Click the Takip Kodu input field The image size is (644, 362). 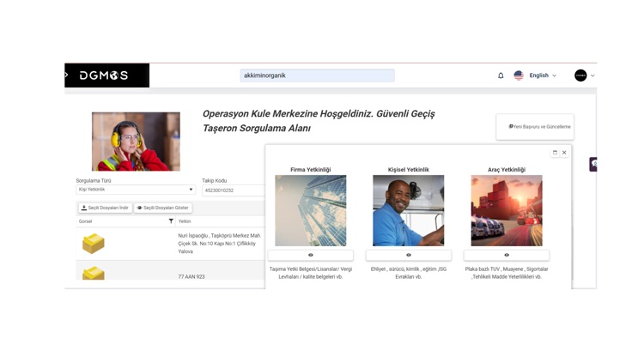[x=234, y=190]
